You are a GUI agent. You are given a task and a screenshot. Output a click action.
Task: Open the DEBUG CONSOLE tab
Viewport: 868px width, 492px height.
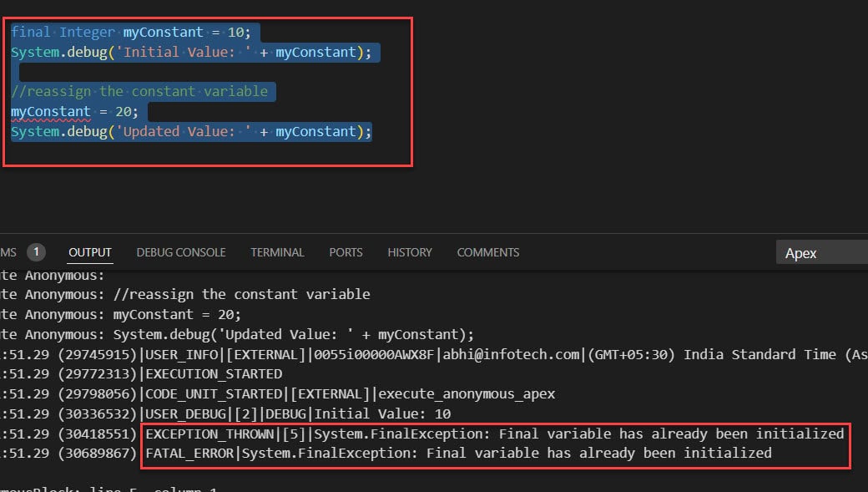tap(180, 252)
